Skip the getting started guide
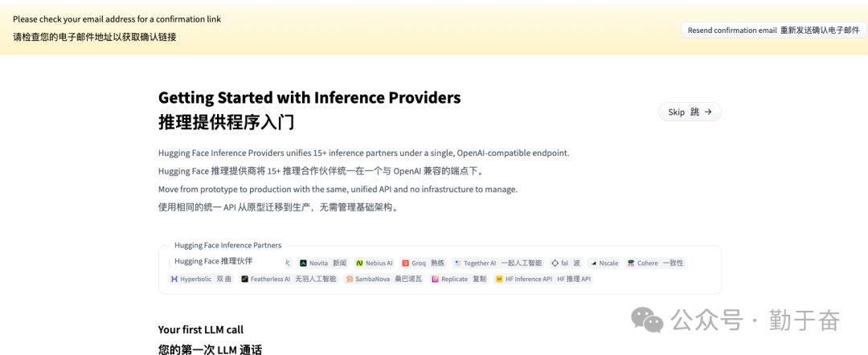The width and height of the screenshot is (868, 355). click(x=690, y=112)
